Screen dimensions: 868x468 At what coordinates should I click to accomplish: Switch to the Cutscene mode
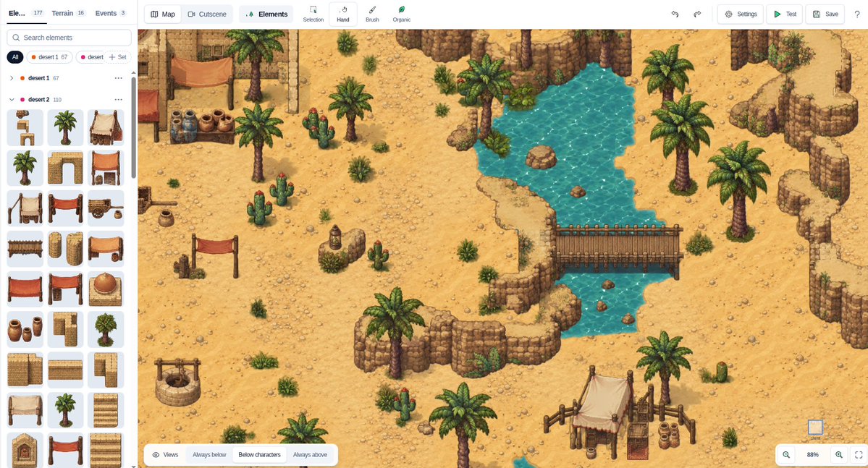coord(207,14)
